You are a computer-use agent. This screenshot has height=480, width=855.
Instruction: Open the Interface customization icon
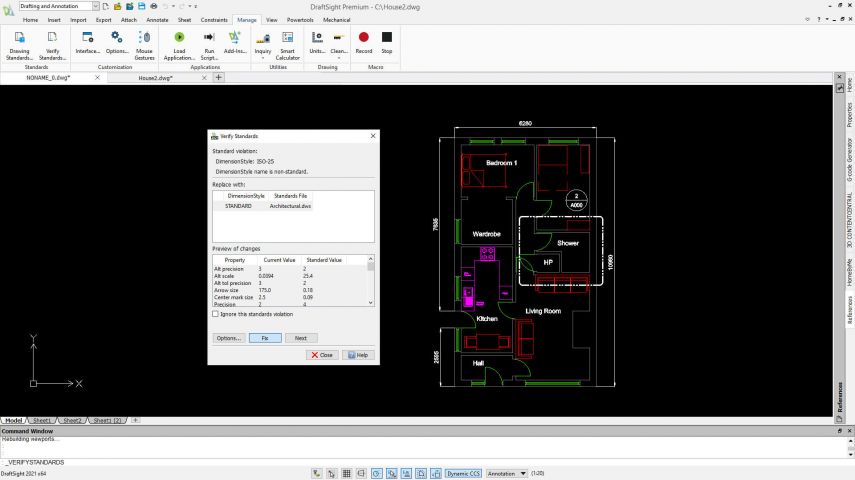(x=88, y=38)
